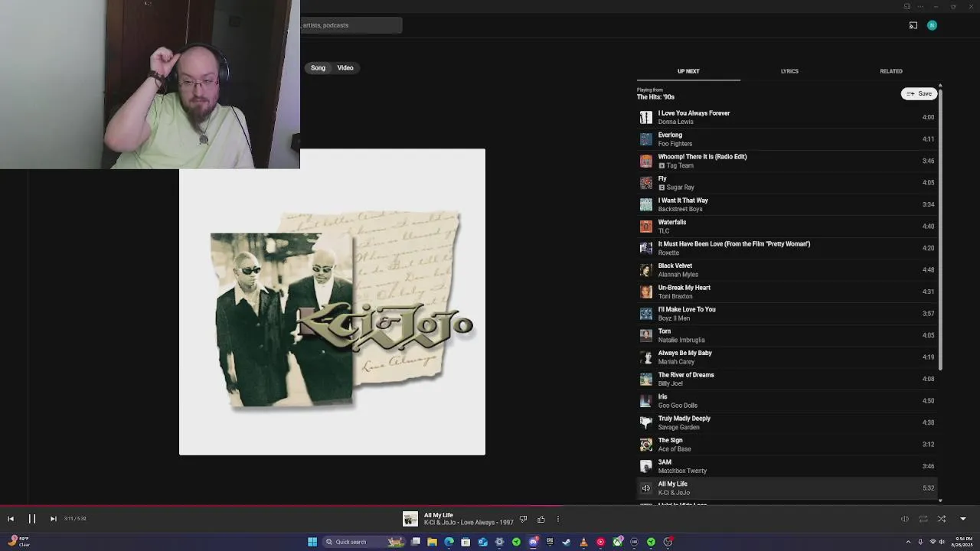
Task: Play The Sign by Ace of Base
Action: click(x=787, y=445)
